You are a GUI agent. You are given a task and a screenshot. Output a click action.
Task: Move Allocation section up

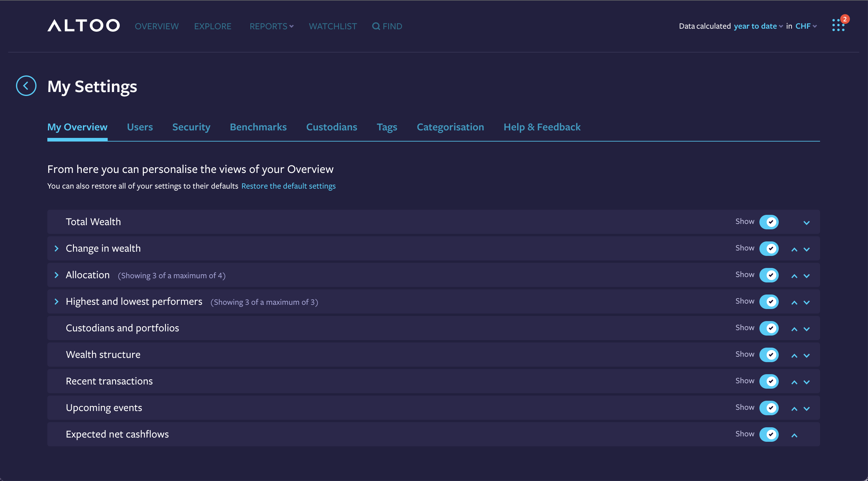click(794, 276)
